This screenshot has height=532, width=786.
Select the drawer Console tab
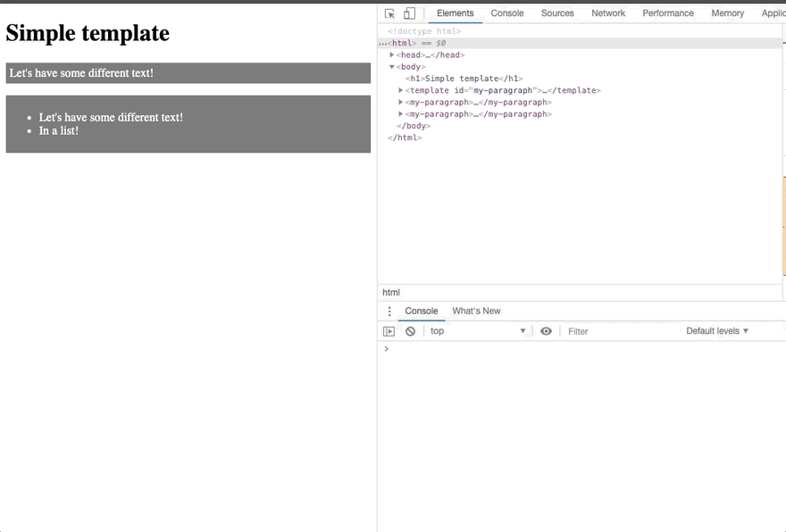[421, 312]
